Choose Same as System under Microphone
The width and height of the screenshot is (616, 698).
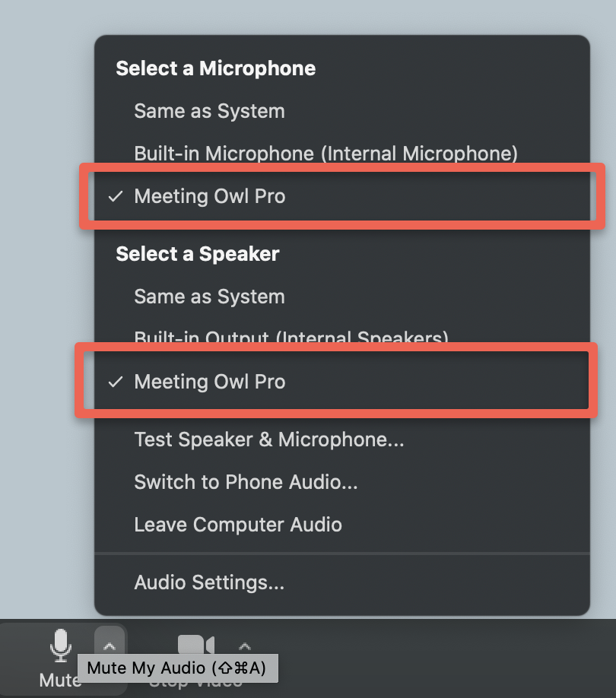pyautogui.click(x=209, y=111)
